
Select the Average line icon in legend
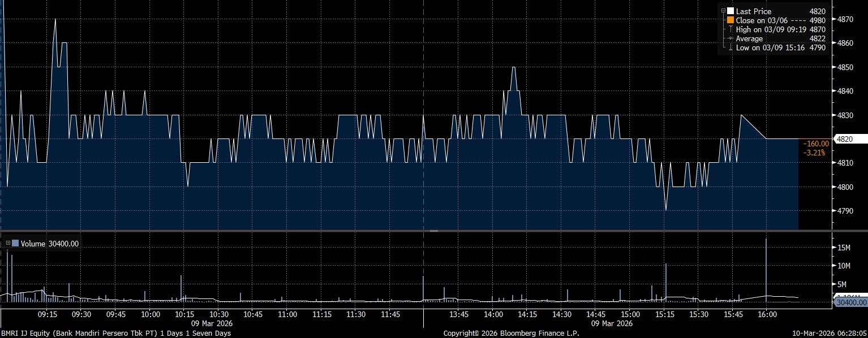coord(731,38)
